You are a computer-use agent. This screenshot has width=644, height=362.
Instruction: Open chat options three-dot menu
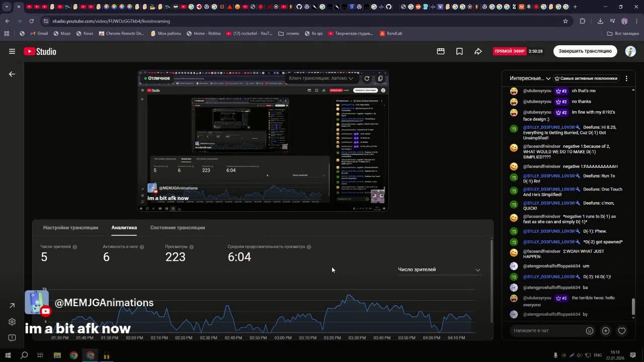(626, 78)
